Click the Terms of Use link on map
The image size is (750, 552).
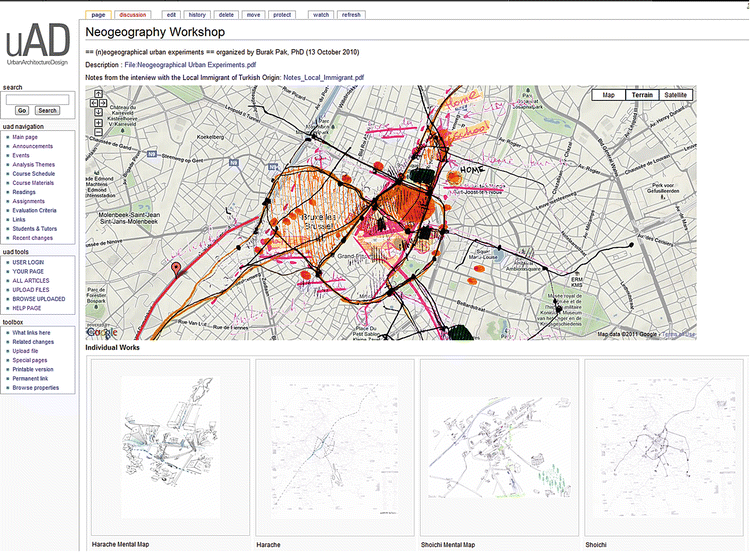678,334
